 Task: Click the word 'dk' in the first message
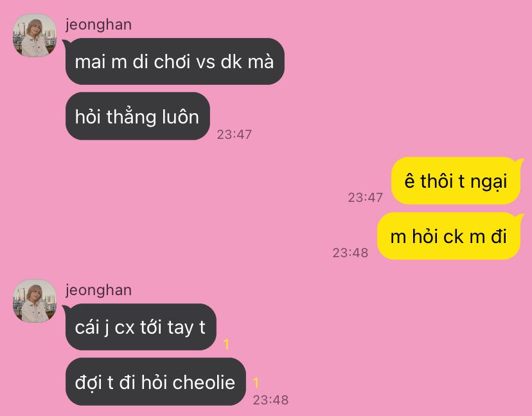coord(231,62)
